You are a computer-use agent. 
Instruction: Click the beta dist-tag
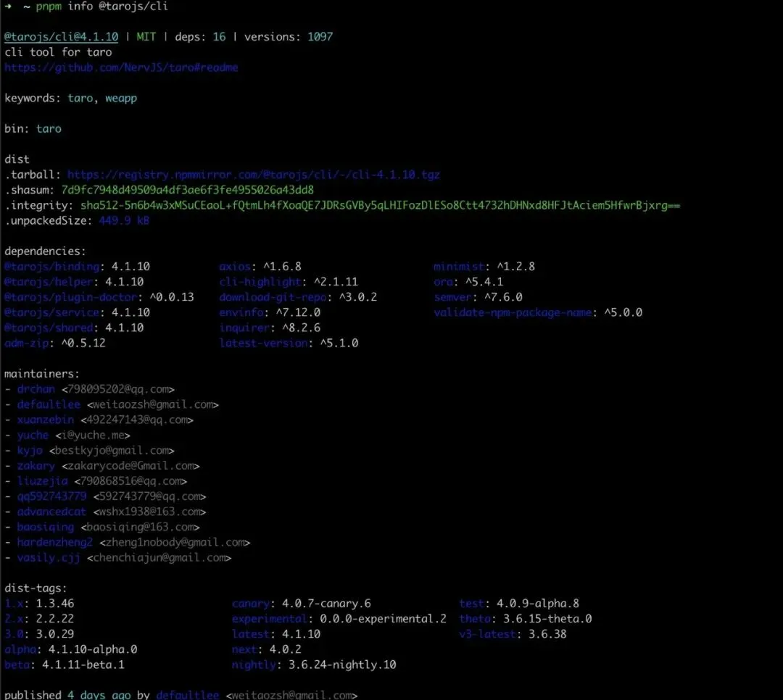pyautogui.click(x=17, y=665)
